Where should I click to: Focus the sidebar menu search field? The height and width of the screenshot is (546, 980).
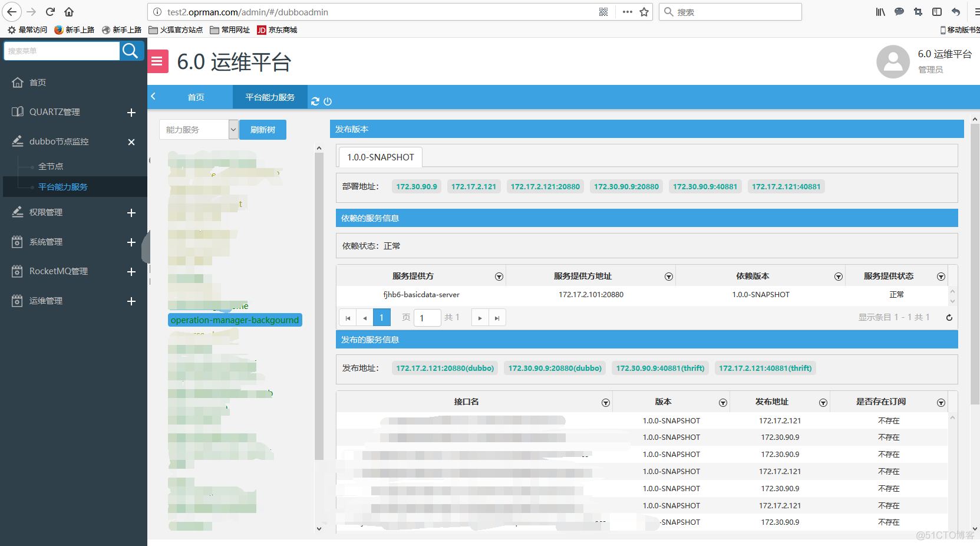[62, 51]
